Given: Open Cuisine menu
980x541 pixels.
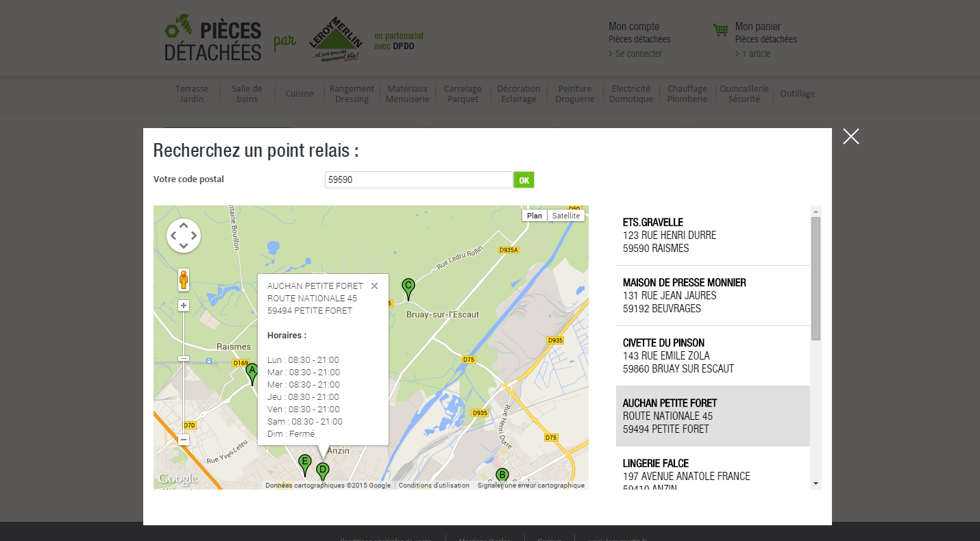Looking at the screenshot, I should pyautogui.click(x=299, y=94).
